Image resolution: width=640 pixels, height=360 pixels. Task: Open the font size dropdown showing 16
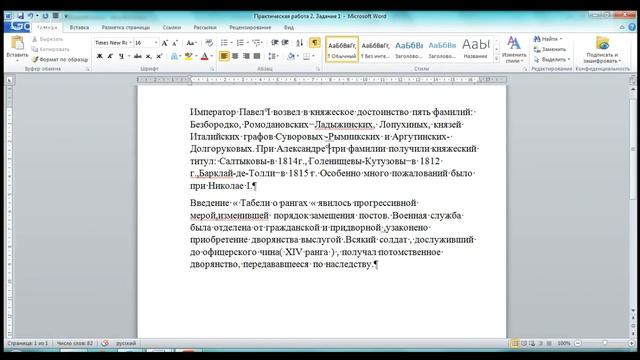(156, 43)
